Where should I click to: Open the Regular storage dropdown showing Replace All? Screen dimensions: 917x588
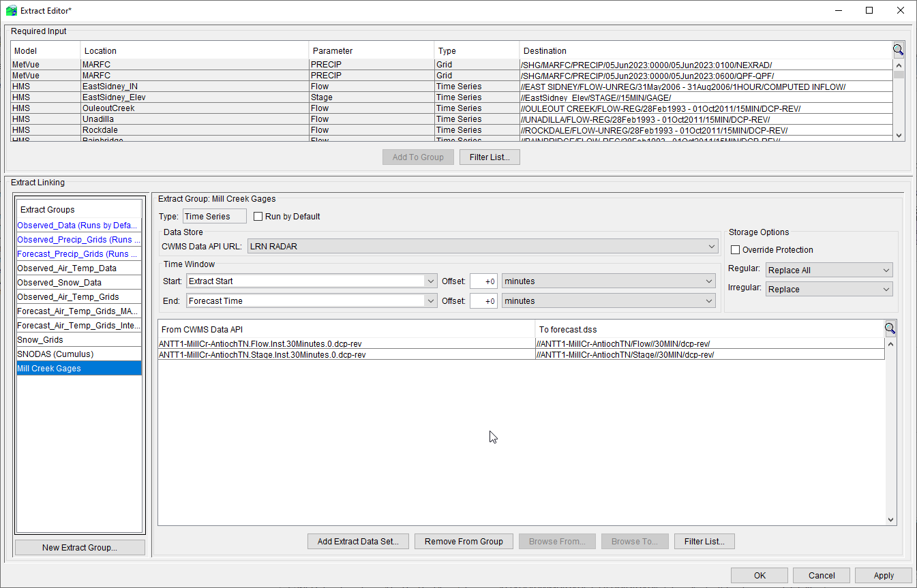pyautogui.click(x=887, y=270)
